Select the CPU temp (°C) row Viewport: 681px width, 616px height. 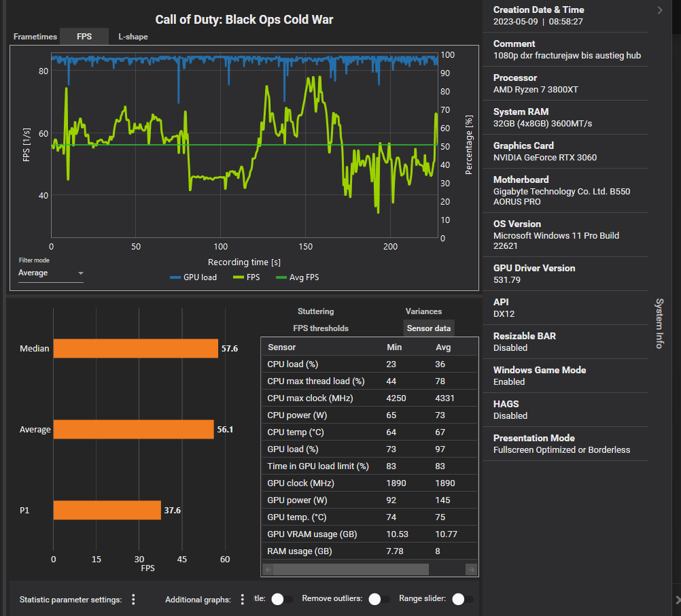(x=370, y=432)
